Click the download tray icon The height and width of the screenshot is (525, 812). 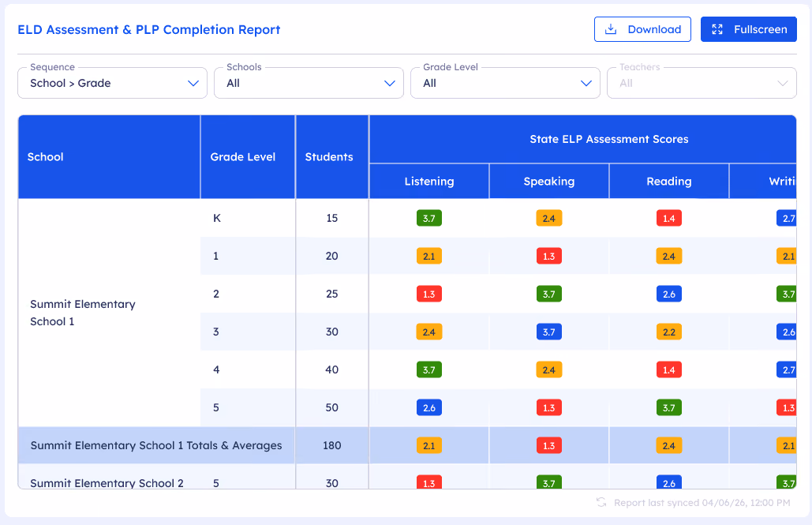(611, 29)
